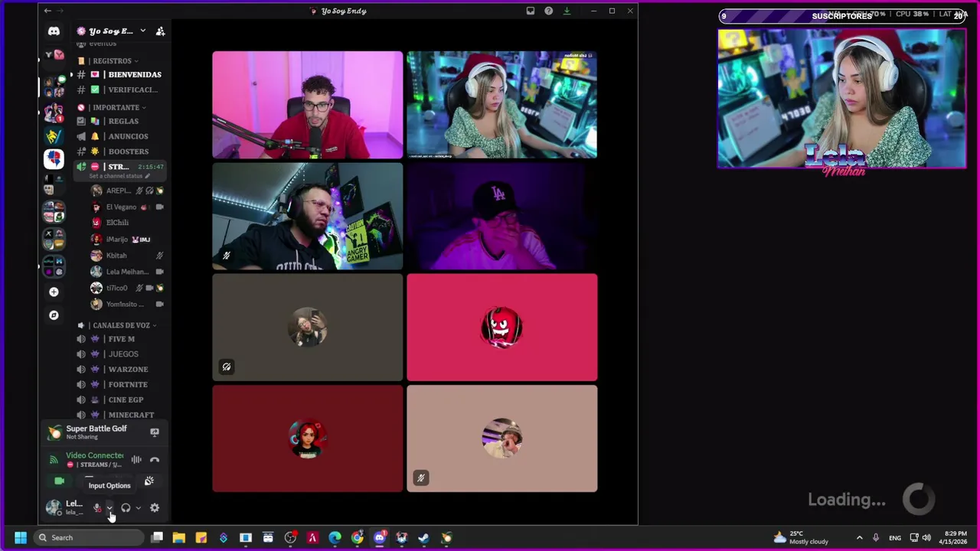Join the MINECRAFT voice channel

(121, 415)
